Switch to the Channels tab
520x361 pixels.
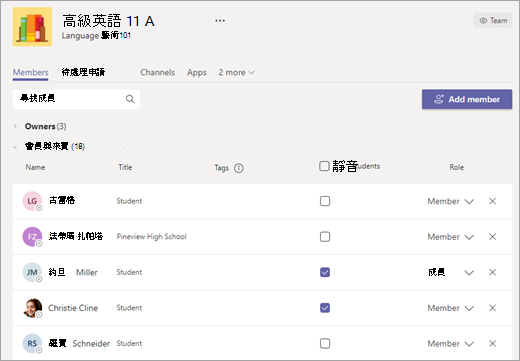157,73
